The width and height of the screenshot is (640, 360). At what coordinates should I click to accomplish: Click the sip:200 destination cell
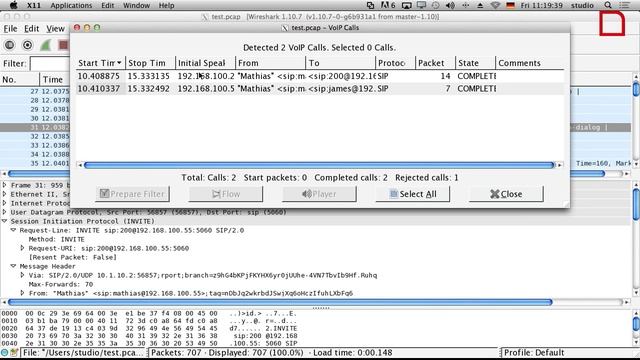(341, 76)
